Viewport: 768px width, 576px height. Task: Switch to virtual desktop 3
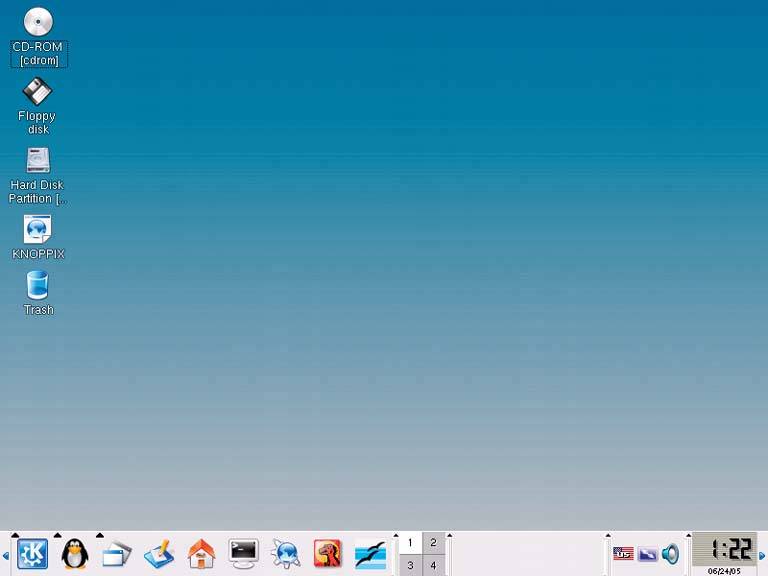(410, 565)
